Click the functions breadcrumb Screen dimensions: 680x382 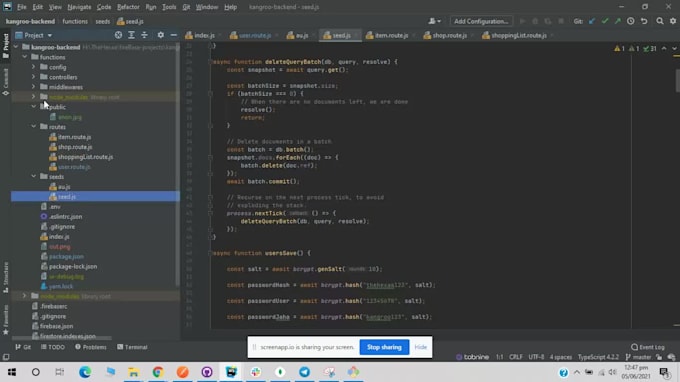point(75,21)
